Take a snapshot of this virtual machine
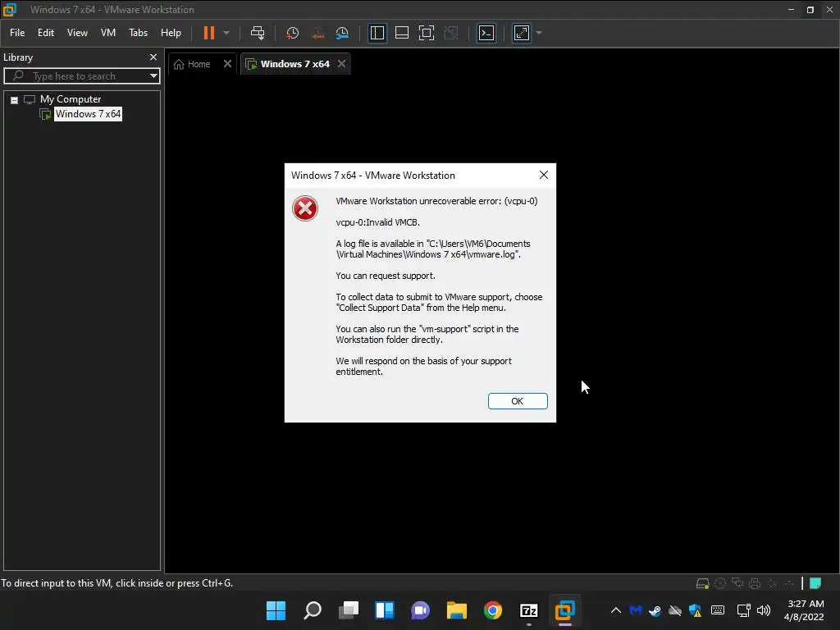 point(293,33)
